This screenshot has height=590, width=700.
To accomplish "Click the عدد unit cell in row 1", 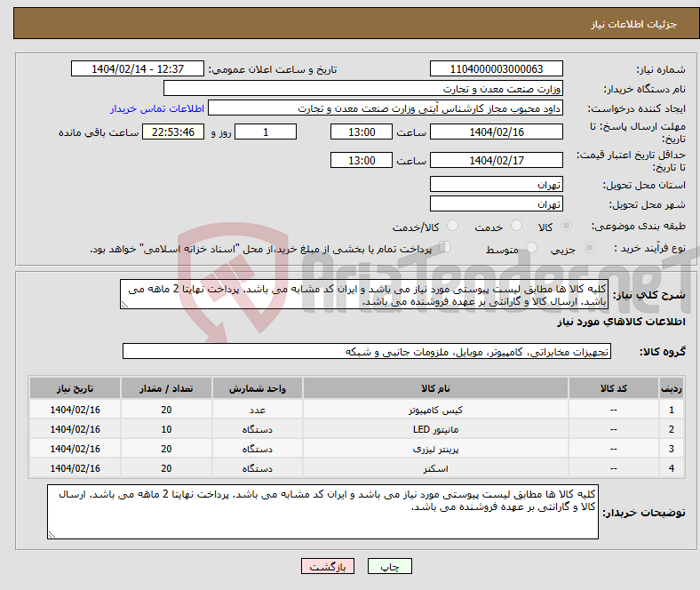I will point(258,410).
